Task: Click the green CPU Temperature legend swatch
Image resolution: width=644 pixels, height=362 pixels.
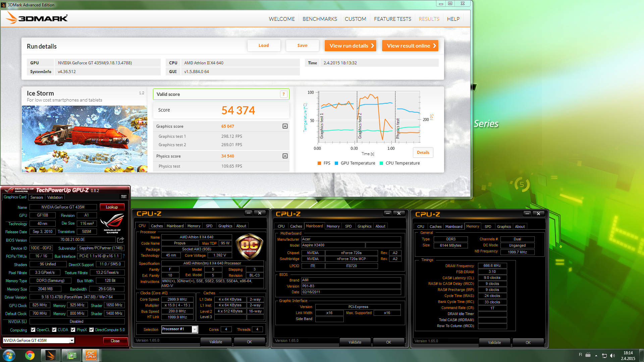Action: coord(381,163)
